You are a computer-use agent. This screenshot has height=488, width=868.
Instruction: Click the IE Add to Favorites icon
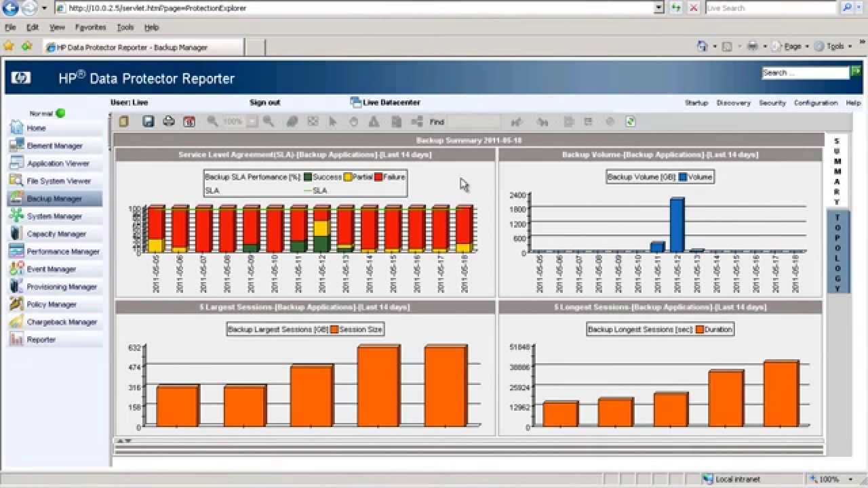26,46
